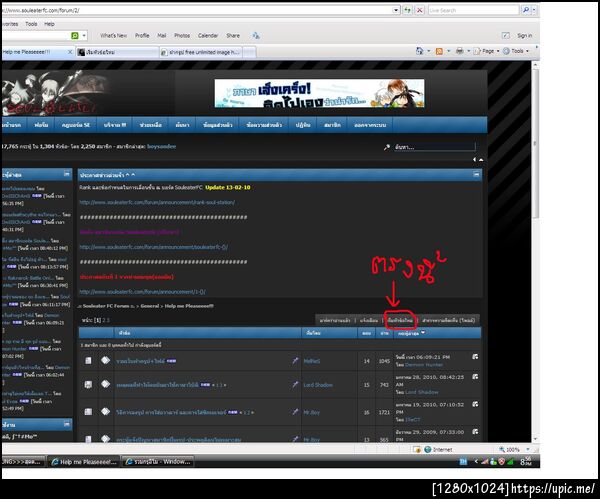
Task: Click the General breadcrumb link
Action: click(150, 306)
